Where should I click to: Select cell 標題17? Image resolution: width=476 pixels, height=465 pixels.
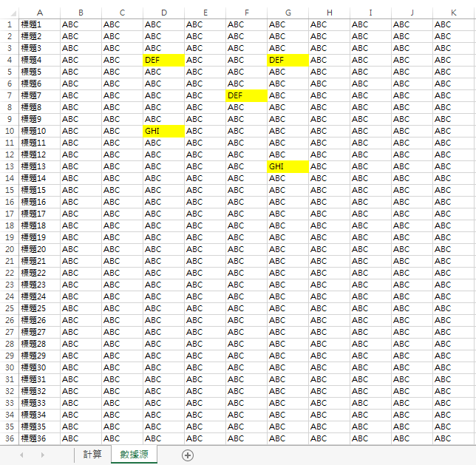click(39, 214)
